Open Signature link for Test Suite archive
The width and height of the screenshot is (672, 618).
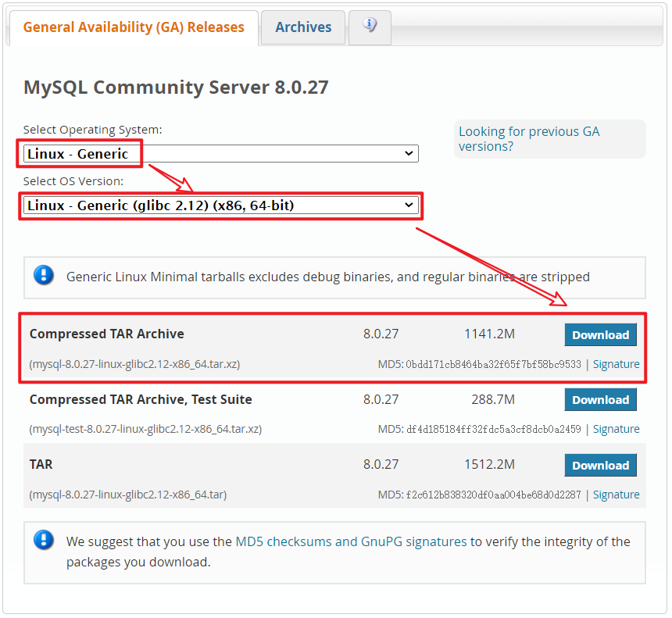(x=616, y=429)
